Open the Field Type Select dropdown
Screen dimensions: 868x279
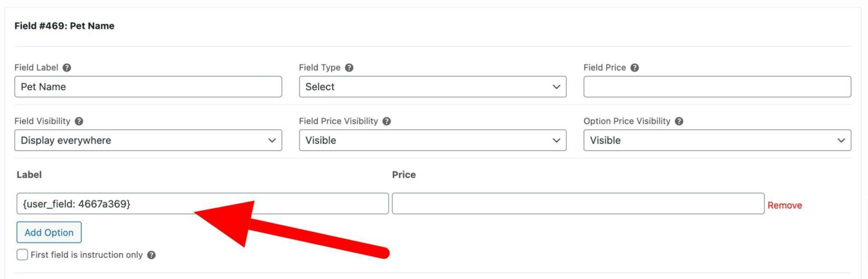[x=433, y=87]
